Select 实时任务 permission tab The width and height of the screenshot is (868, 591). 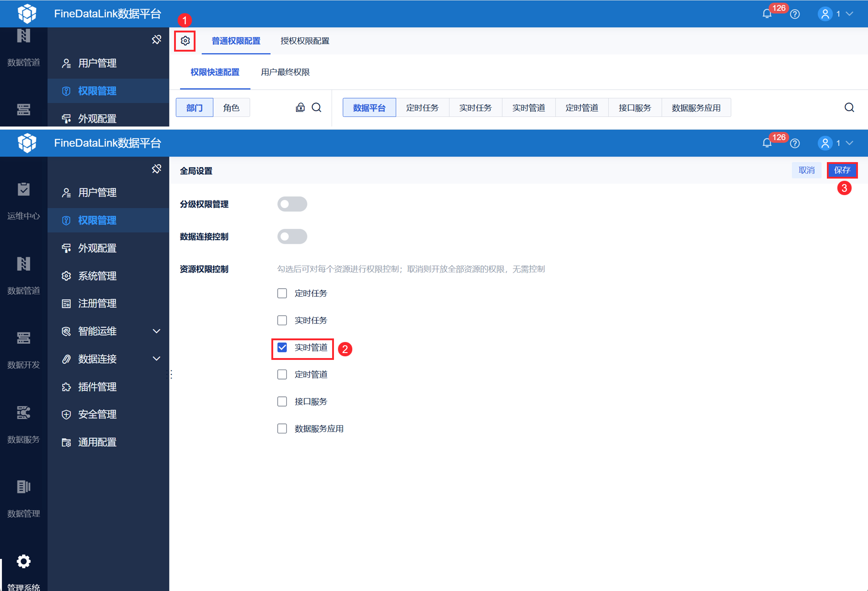pyautogui.click(x=476, y=108)
